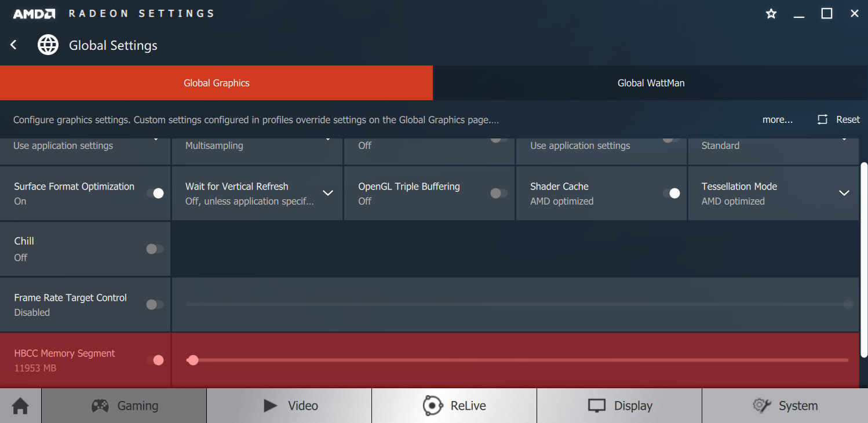Screen dimensions: 868x423
Task: Click the AMD logo
Action: [34, 13]
